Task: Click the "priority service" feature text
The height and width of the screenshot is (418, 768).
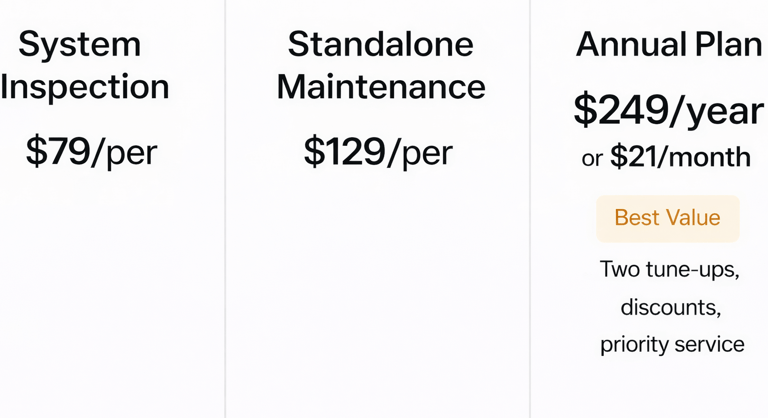Action: [672, 344]
